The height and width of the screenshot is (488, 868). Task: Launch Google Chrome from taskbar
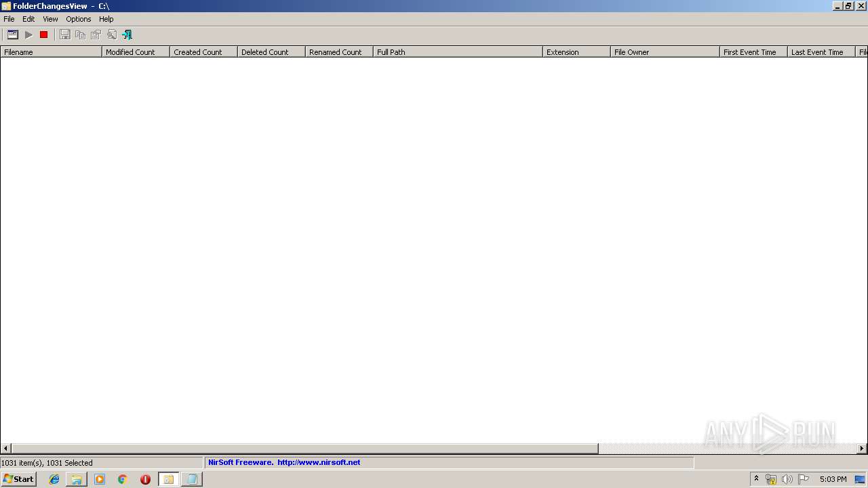(123, 479)
